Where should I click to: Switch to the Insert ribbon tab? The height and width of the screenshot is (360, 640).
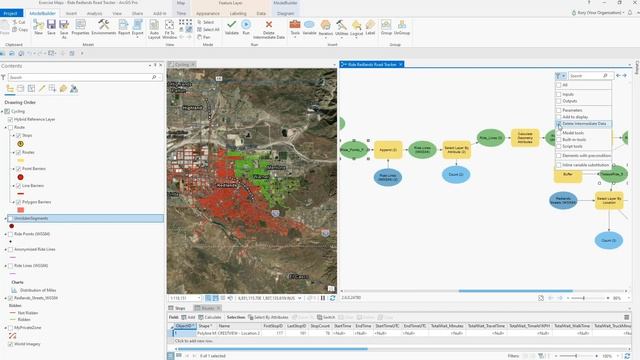pos(71,13)
